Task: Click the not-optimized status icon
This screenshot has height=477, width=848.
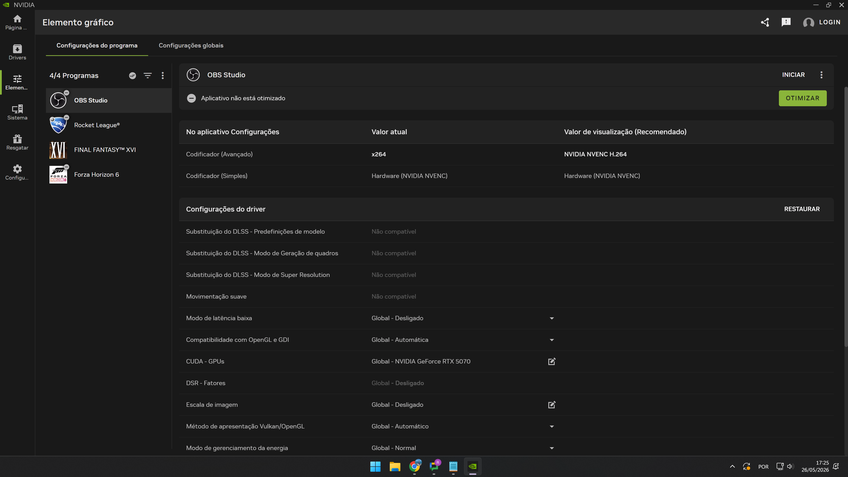Action: tap(191, 98)
